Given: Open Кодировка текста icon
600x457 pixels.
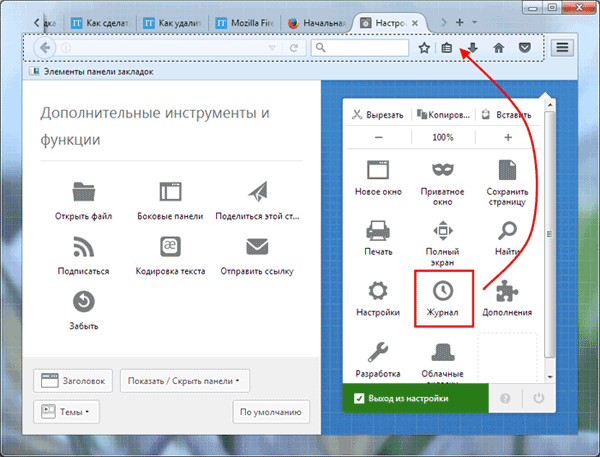Looking at the screenshot, I should click(170, 246).
